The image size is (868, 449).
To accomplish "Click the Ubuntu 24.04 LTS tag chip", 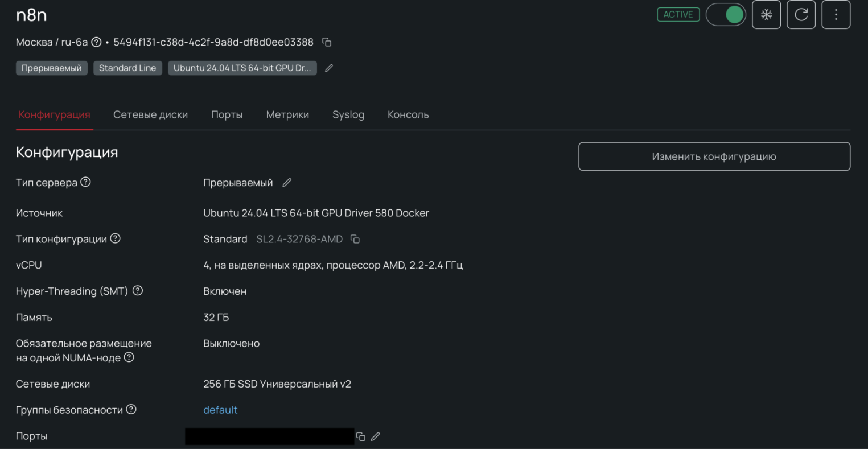I will pos(242,68).
